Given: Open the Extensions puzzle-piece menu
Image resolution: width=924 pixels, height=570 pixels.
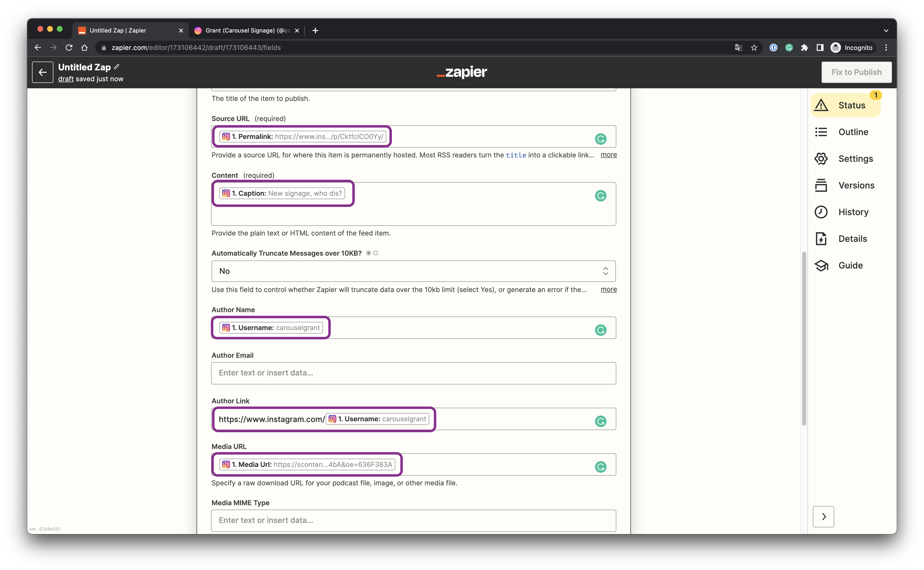Looking at the screenshot, I should tap(804, 48).
